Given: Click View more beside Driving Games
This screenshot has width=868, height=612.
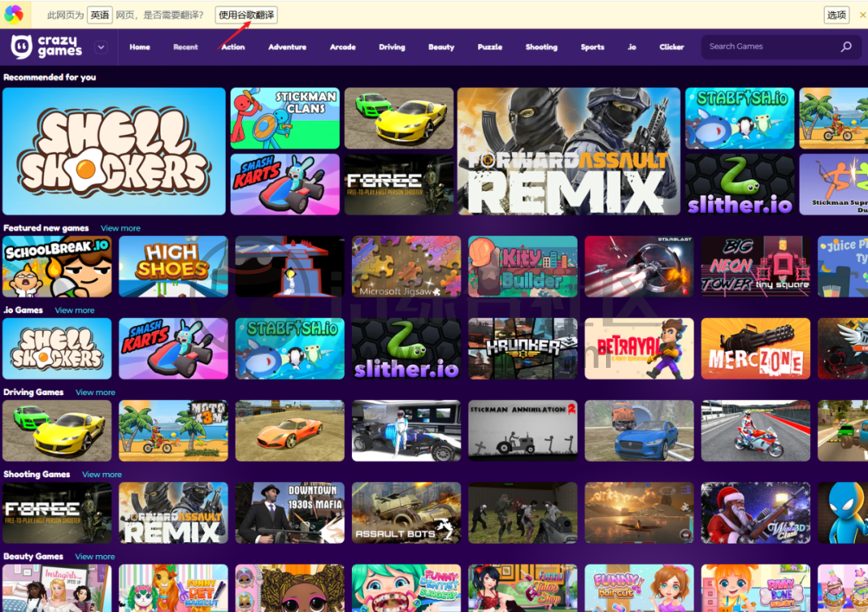Looking at the screenshot, I should tap(95, 392).
